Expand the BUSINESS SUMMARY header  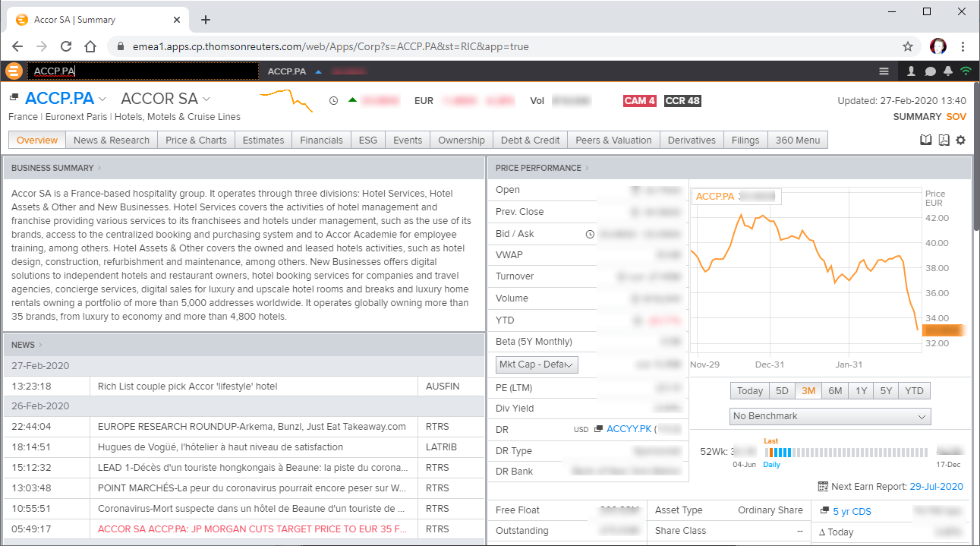coord(56,168)
